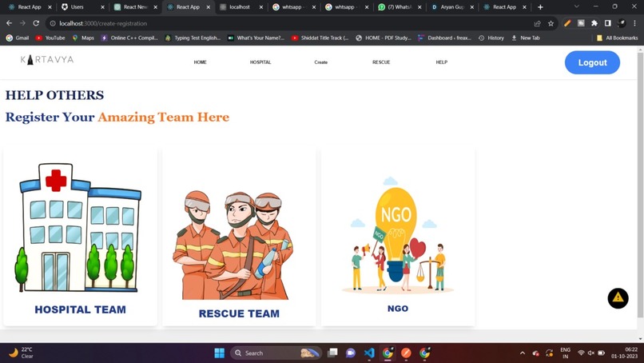This screenshot has height=363, width=644.
Task: Click the Kartavya logo in the header
Action: coord(47,60)
